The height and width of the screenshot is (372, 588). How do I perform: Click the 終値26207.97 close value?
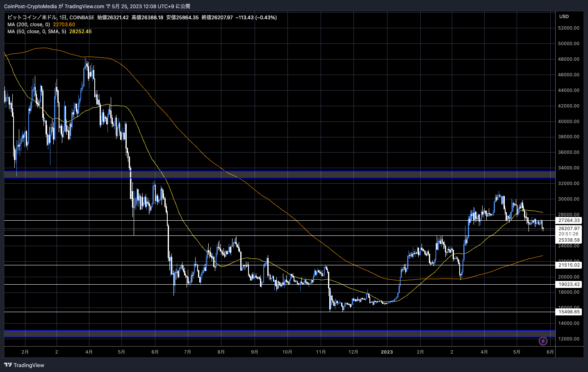217,18
